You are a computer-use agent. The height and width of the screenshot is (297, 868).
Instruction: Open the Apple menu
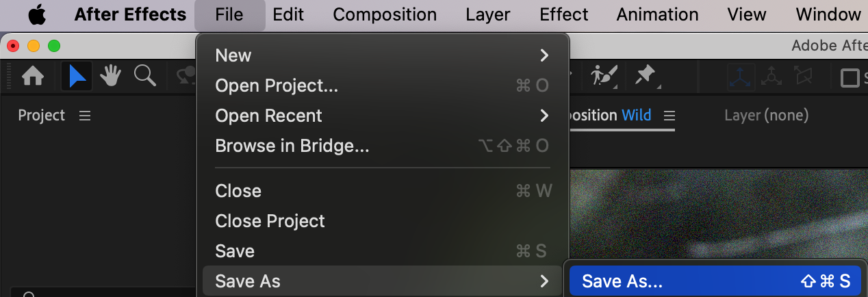[x=36, y=14]
